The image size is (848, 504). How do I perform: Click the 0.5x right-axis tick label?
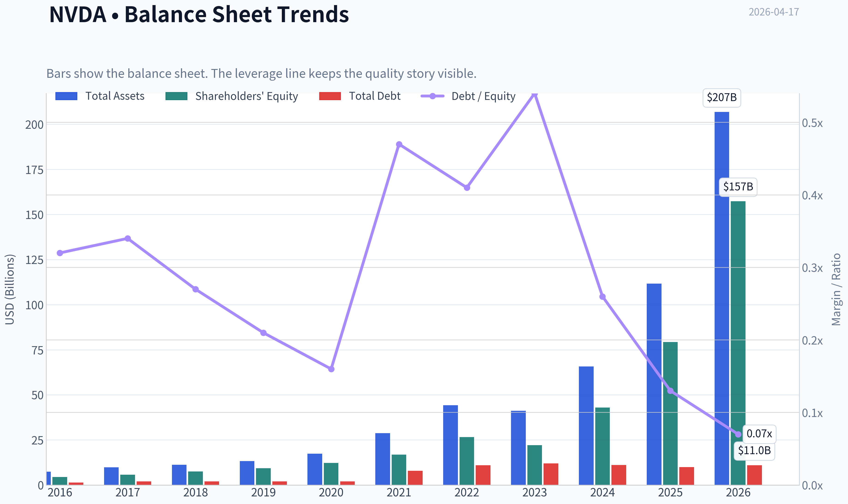(812, 123)
